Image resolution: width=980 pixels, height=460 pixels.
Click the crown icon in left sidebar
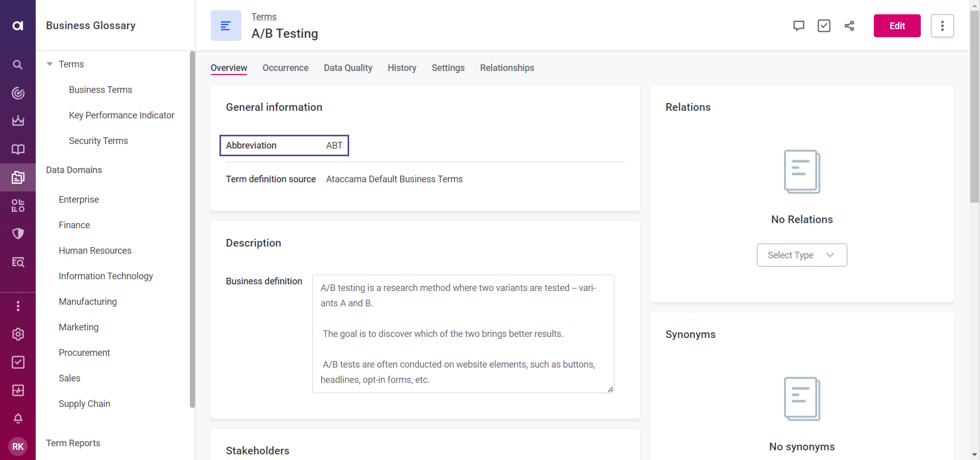[18, 121]
